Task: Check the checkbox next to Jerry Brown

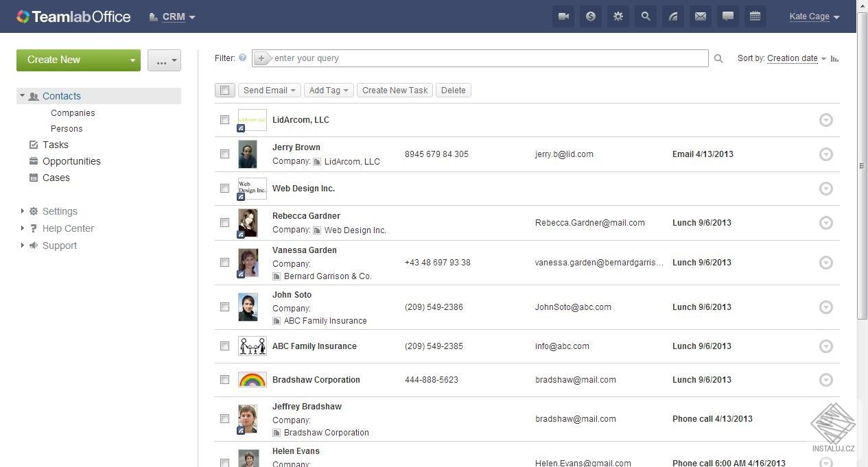Action: (224, 154)
